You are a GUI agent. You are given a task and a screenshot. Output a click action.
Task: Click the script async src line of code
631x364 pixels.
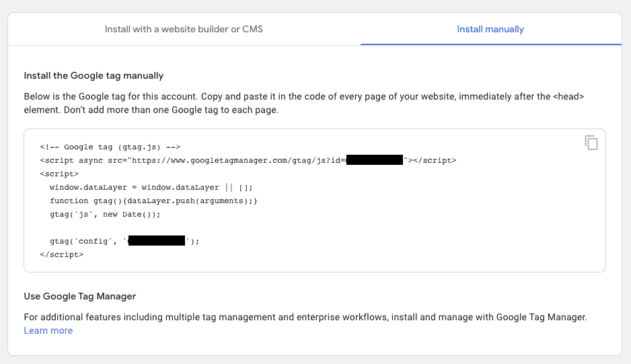248,160
